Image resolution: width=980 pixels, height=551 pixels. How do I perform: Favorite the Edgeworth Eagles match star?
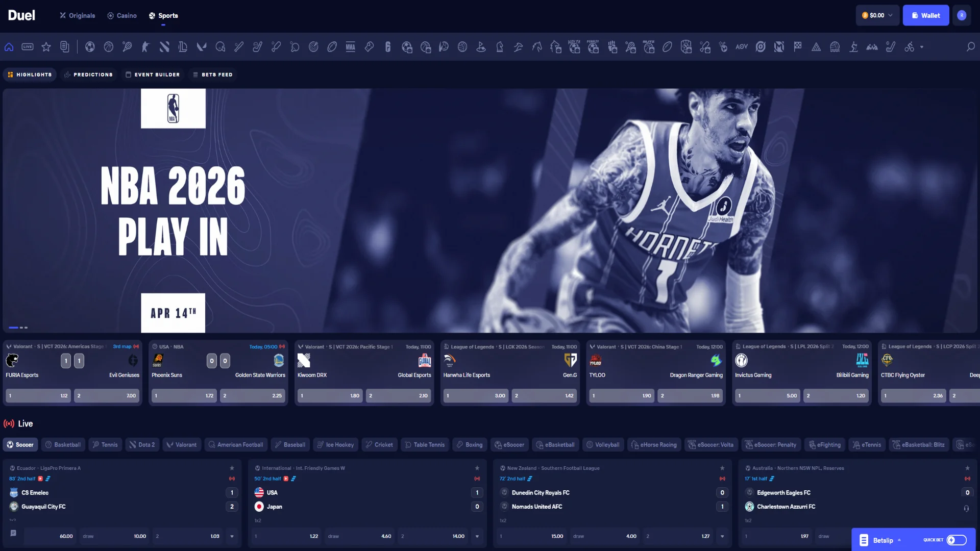point(967,468)
